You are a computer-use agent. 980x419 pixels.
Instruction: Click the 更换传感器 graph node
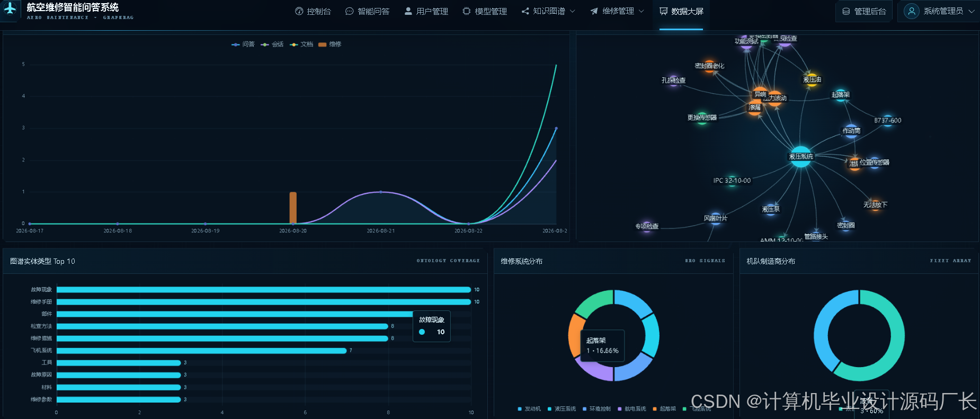coord(702,118)
